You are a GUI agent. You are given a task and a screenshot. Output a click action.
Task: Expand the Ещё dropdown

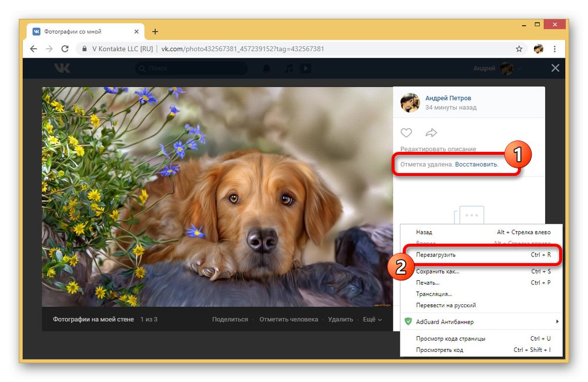click(372, 320)
